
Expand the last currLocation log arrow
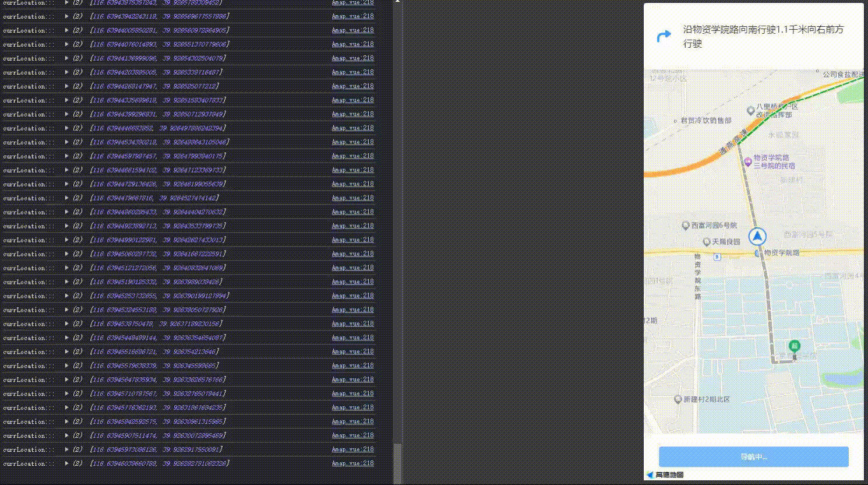coord(66,463)
